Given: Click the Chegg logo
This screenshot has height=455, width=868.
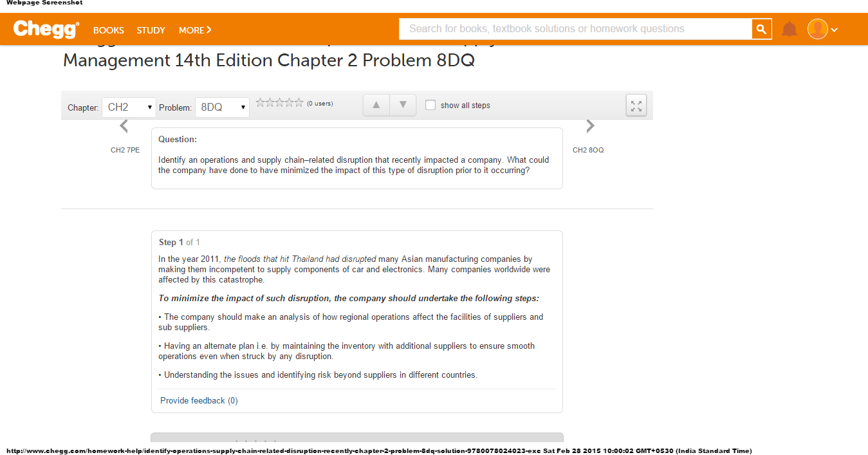Looking at the screenshot, I should pos(46,29).
